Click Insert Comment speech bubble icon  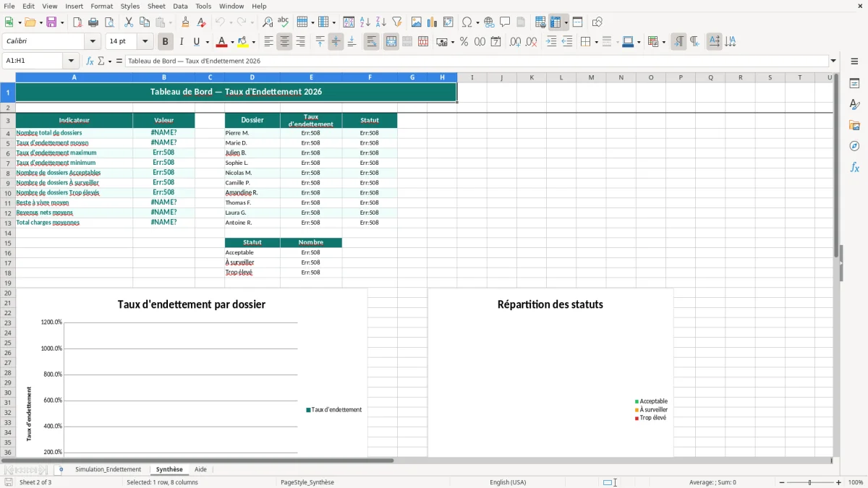(505, 22)
